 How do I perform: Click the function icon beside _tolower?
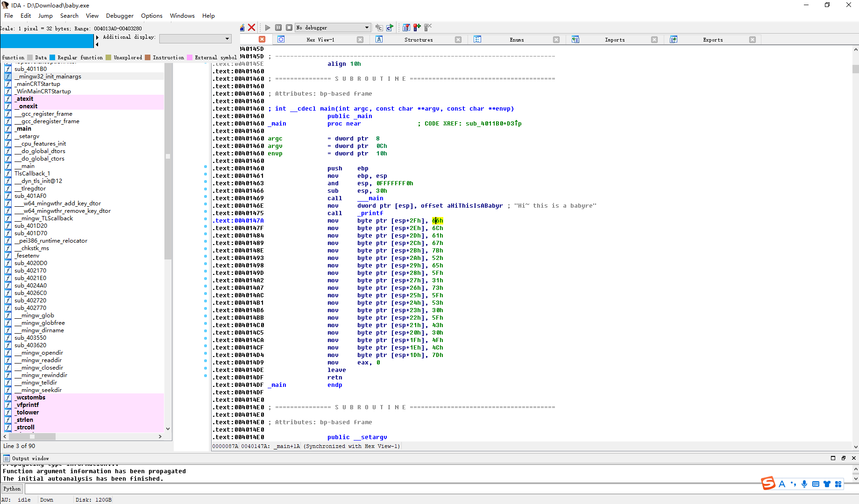click(8, 413)
